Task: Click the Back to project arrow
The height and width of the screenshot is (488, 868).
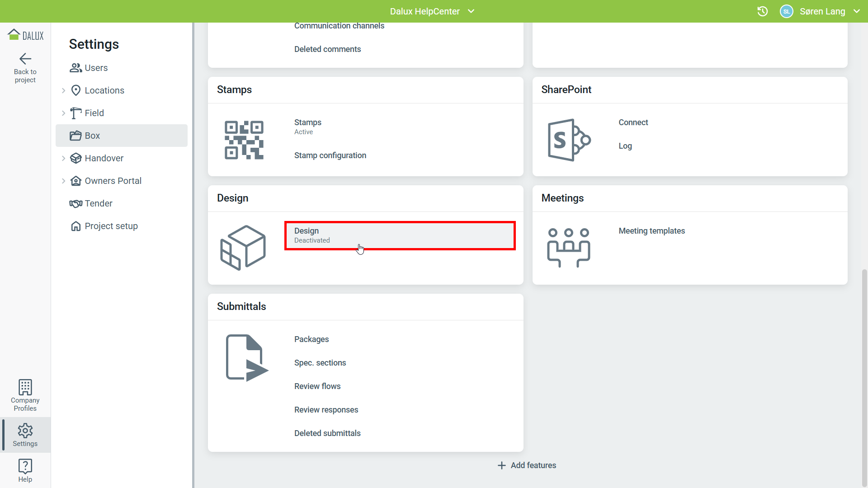Action: [x=25, y=59]
